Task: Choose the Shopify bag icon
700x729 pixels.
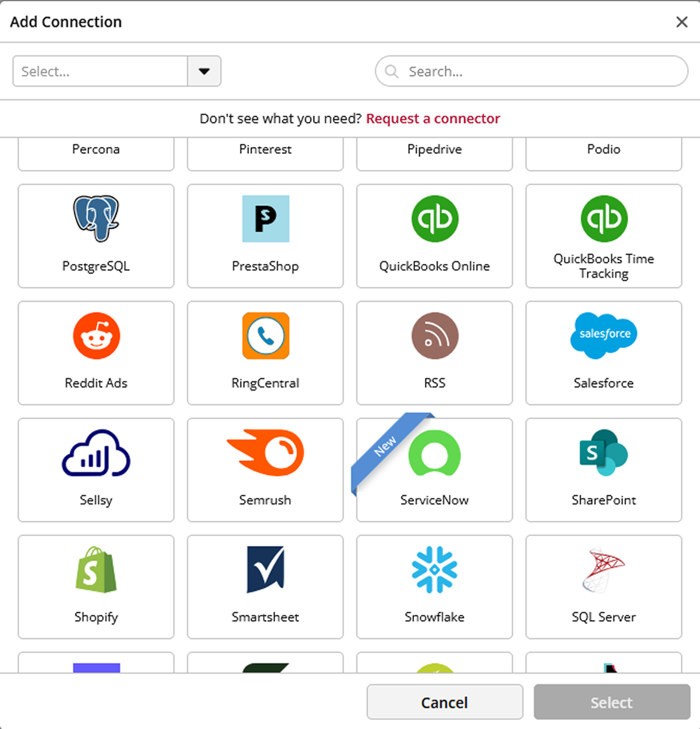Action: [96, 569]
